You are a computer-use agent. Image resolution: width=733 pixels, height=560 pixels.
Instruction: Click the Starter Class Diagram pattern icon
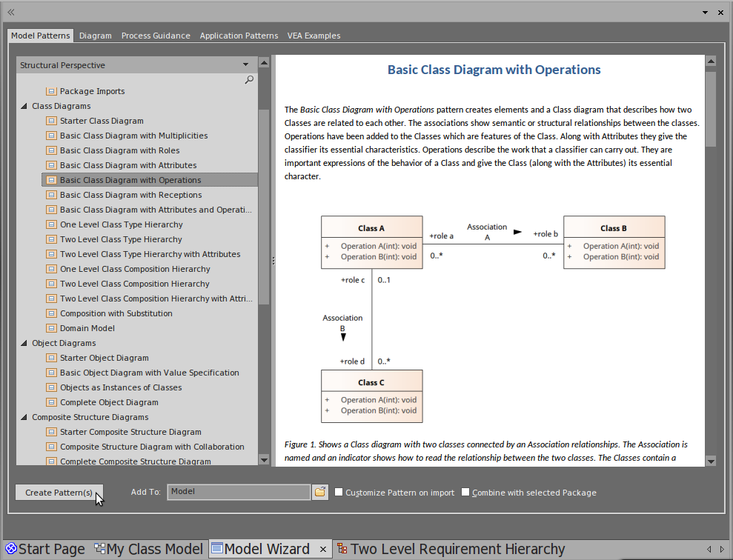[x=51, y=121]
